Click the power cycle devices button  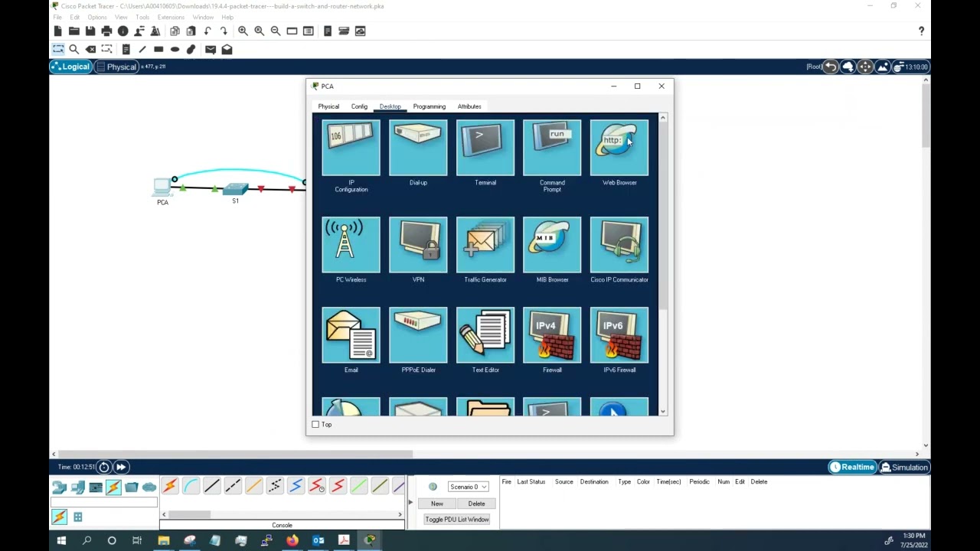tap(104, 467)
